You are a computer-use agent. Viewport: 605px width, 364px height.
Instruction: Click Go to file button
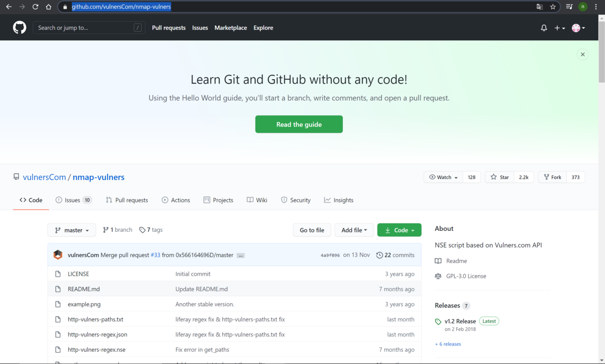pyautogui.click(x=312, y=230)
